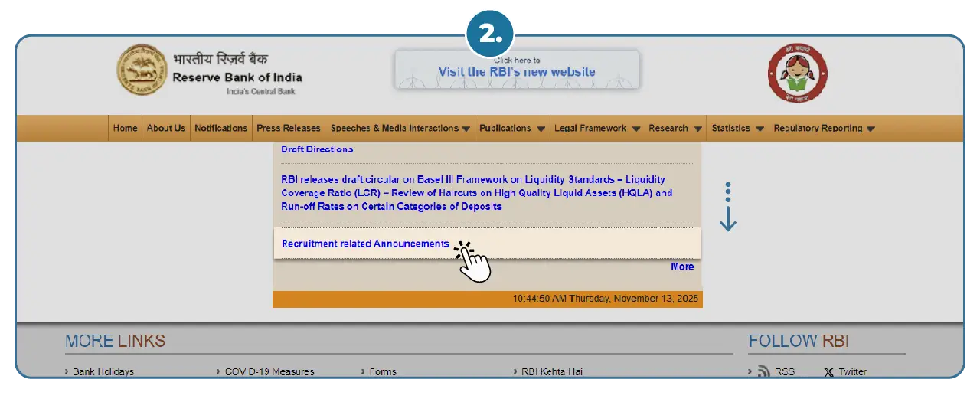Screen dimensions: 980x399
Task: Open the RSS feed icon
Action: [763, 372]
